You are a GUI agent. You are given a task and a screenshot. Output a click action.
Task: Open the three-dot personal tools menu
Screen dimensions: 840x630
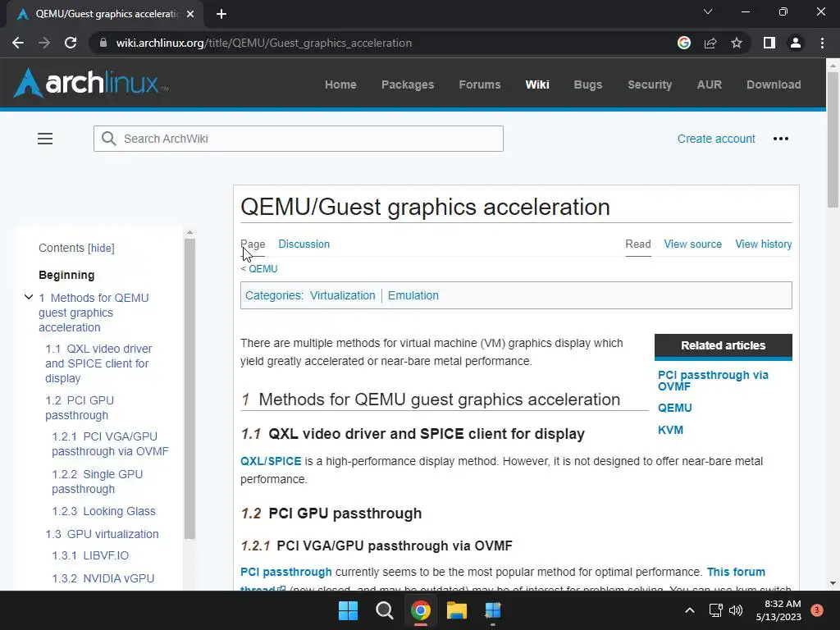781,139
